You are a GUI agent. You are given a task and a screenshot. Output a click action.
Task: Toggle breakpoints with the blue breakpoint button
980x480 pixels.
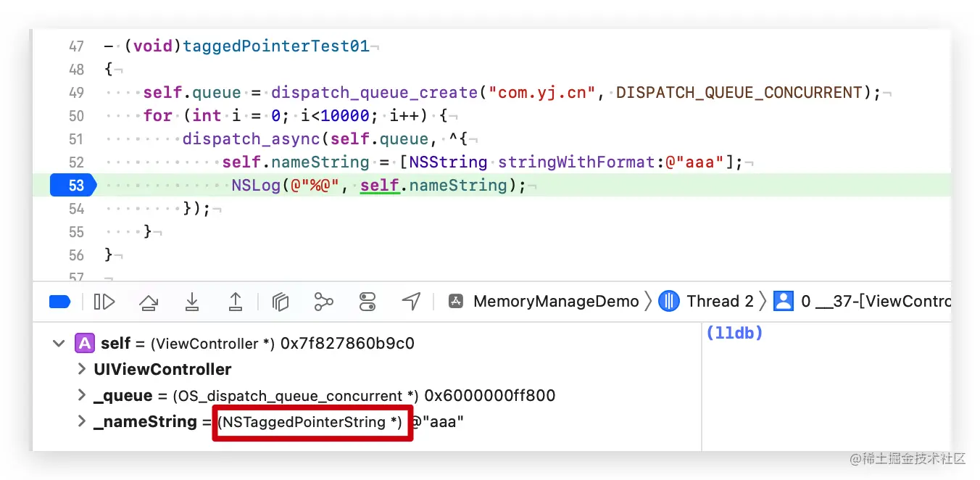click(61, 301)
